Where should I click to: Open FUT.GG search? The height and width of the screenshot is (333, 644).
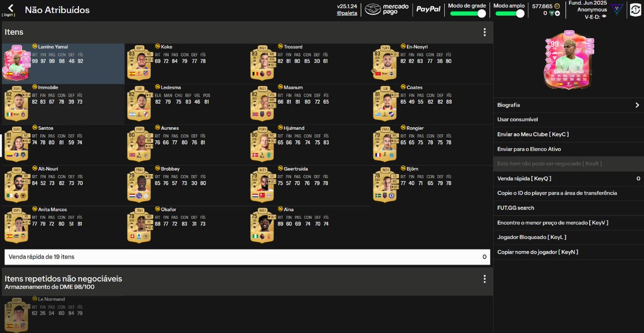pos(568,208)
